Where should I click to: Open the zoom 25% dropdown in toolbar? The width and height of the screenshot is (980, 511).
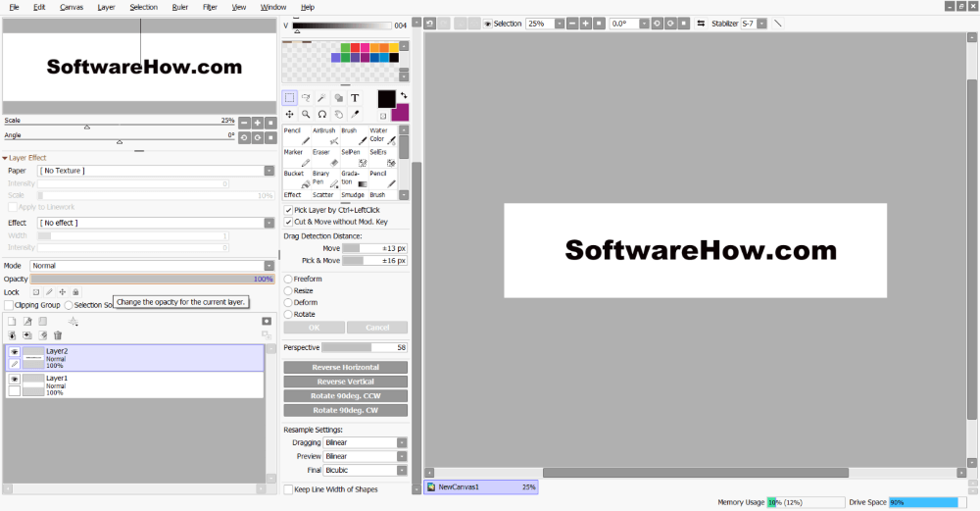click(x=560, y=24)
